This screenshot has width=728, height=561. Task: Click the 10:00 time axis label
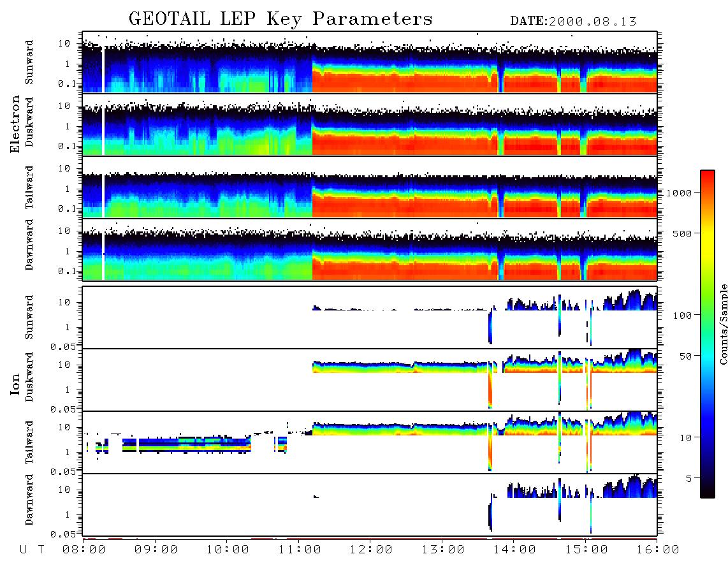(228, 550)
